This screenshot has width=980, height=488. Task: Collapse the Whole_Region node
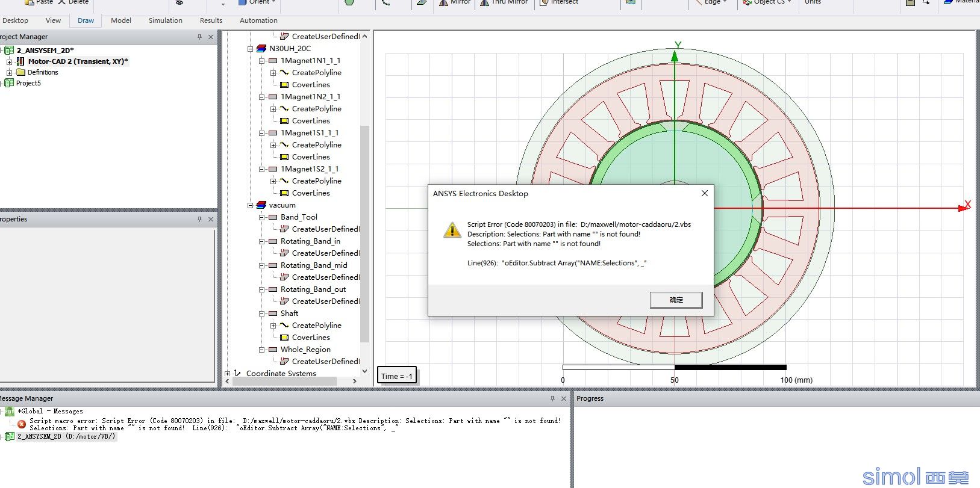coord(262,350)
